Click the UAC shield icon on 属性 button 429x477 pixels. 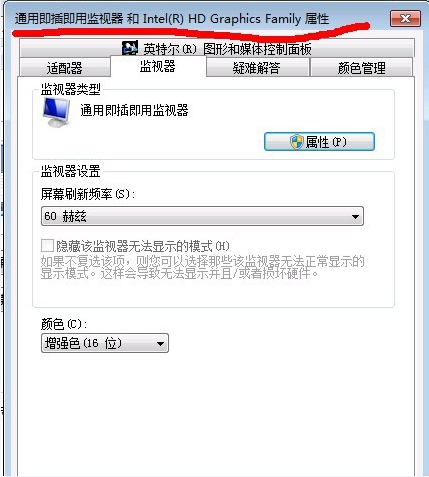[296, 142]
